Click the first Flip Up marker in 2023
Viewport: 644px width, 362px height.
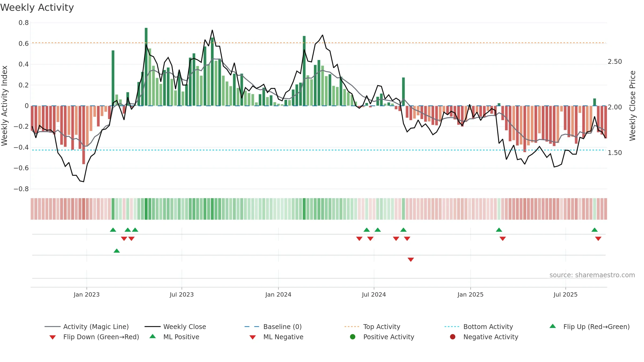(113, 230)
